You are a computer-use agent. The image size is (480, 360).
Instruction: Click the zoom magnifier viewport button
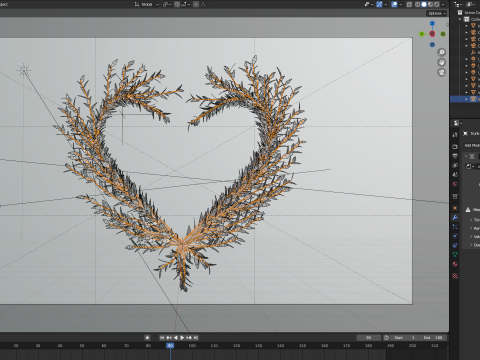click(x=442, y=52)
